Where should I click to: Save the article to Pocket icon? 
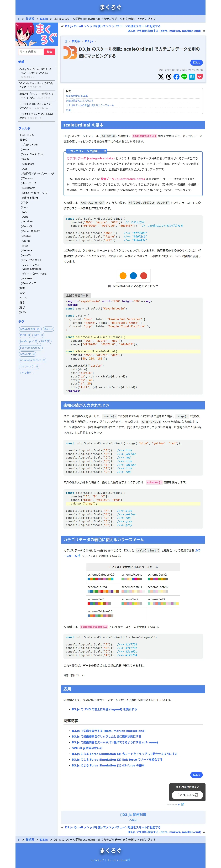coord(200,76)
